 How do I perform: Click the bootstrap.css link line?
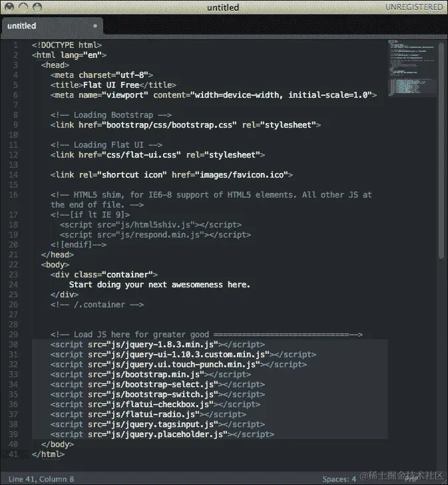pyautogui.click(x=186, y=125)
